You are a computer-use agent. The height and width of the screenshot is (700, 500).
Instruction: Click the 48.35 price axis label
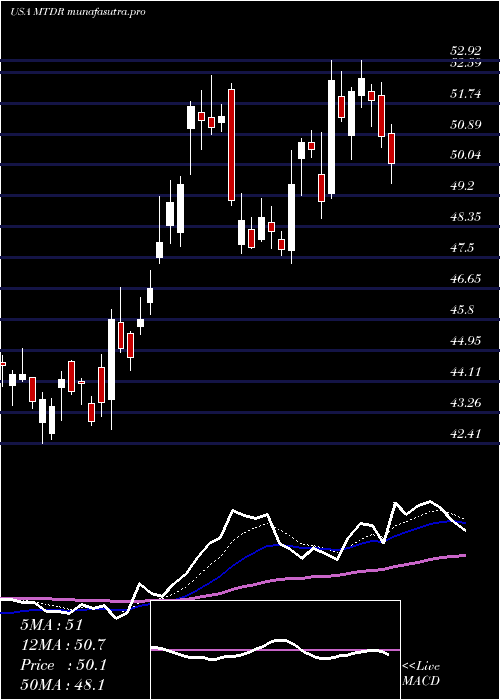(466, 217)
